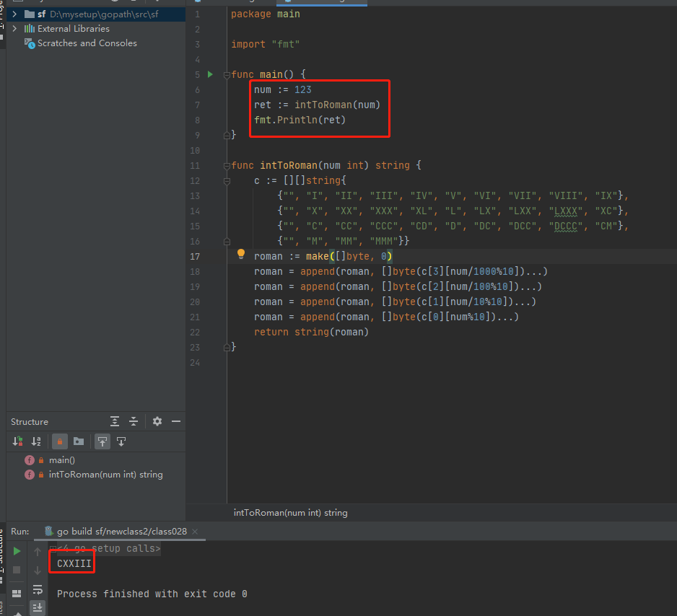Rerun the program in Run panel
This screenshot has height=616, width=677.
tap(17, 551)
